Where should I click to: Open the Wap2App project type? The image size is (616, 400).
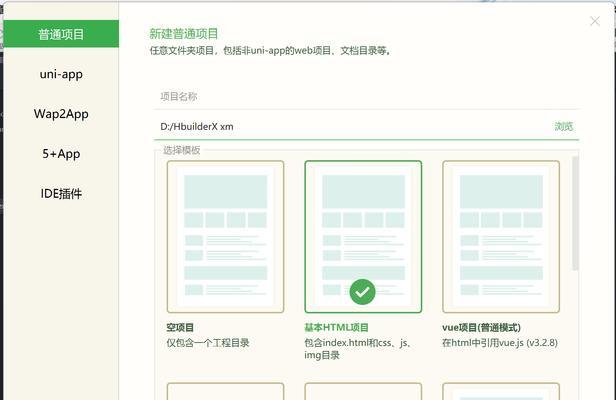[x=61, y=114]
